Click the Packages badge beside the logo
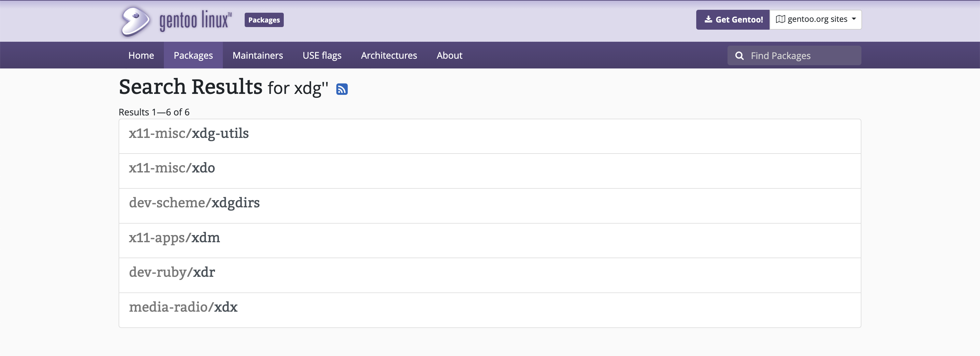Viewport: 980px width, 356px height. pos(264,20)
